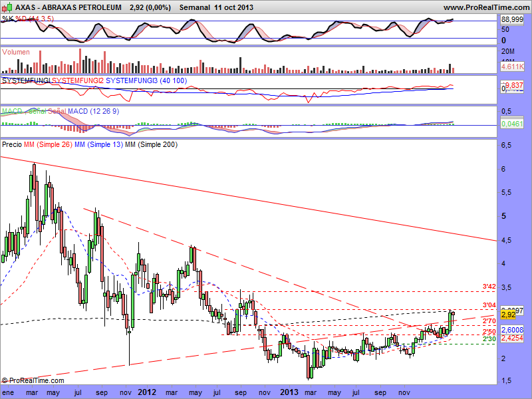
Task: Click the green 2'30 support level label
Action: pyautogui.click(x=489, y=339)
